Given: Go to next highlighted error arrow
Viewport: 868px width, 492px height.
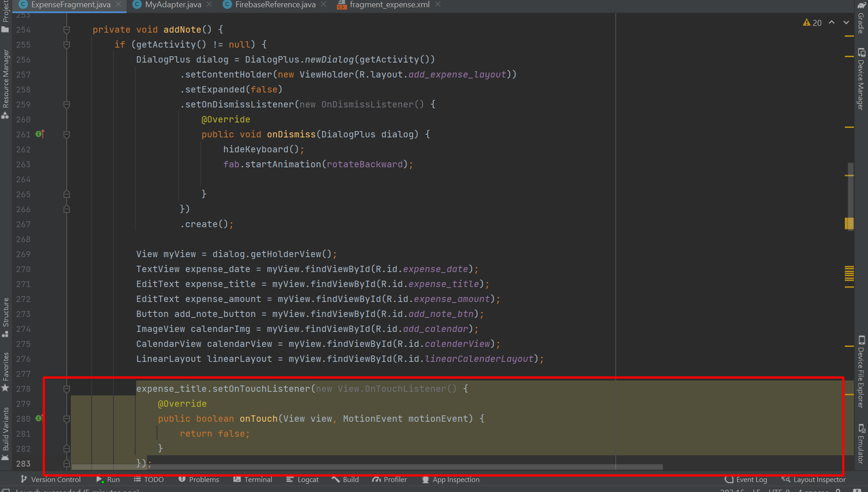Looking at the screenshot, I should [846, 22].
